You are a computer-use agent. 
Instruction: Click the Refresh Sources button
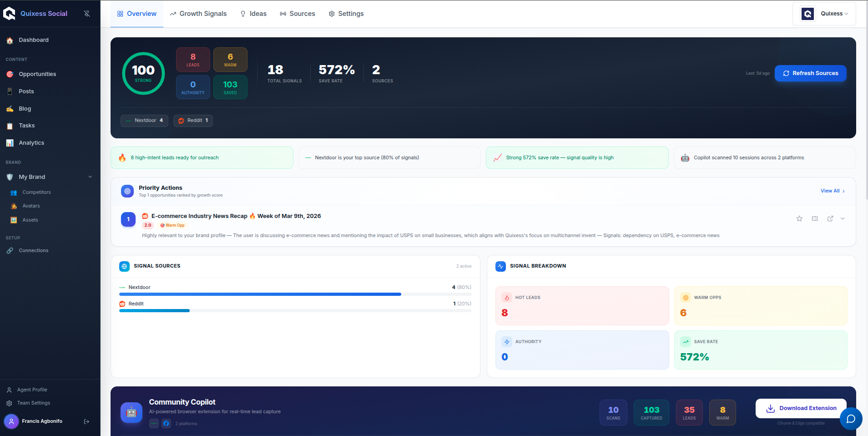[x=811, y=73]
